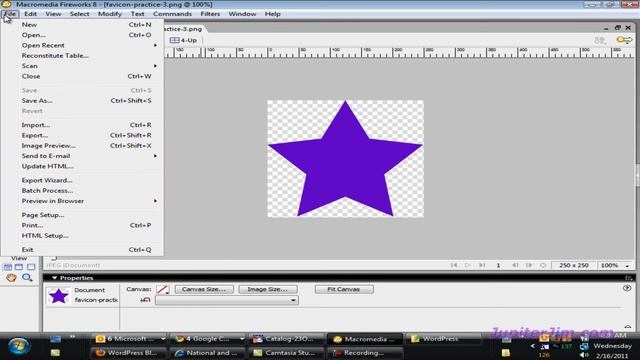Image resolution: width=640 pixels, height=360 pixels.
Task: Open the Edit menu
Action: point(30,14)
